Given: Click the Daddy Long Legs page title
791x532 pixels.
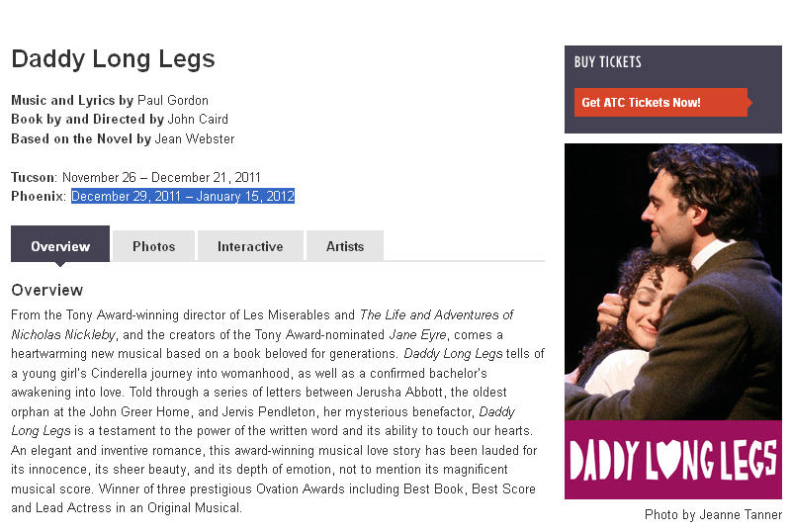Looking at the screenshot, I should 113,59.
